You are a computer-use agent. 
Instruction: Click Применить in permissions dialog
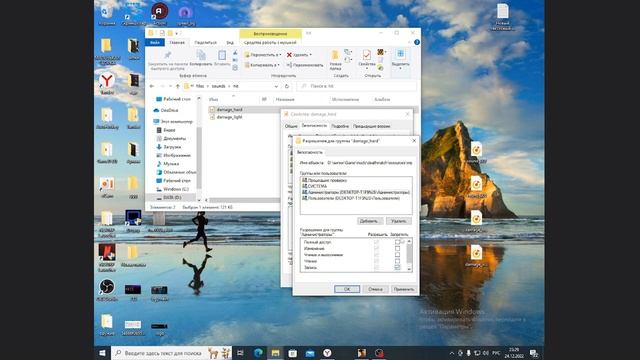(404, 289)
